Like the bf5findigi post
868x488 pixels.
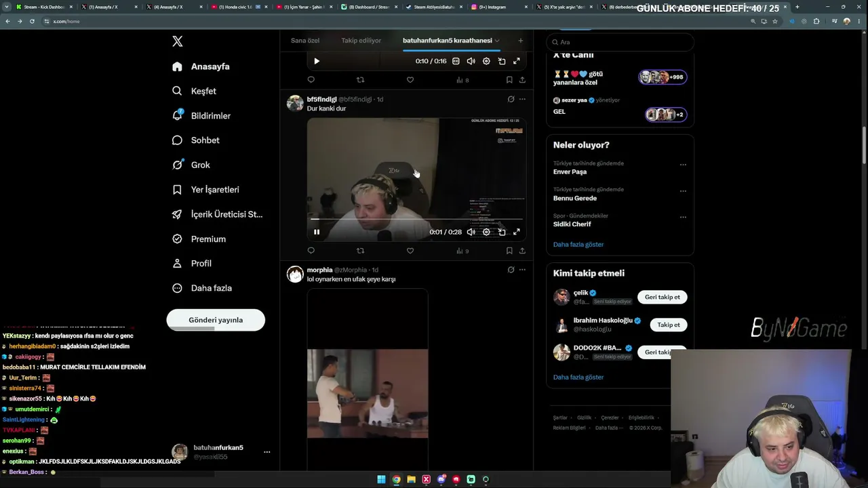pos(410,251)
